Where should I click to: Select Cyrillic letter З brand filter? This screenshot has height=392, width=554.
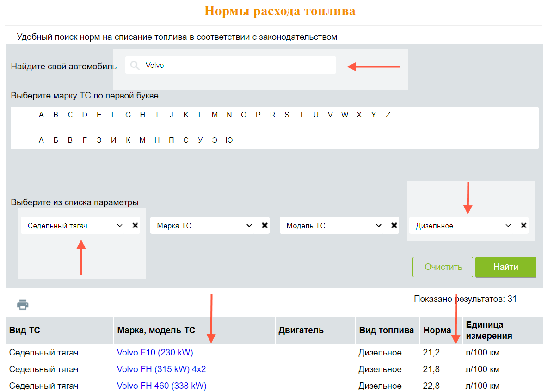click(x=99, y=140)
